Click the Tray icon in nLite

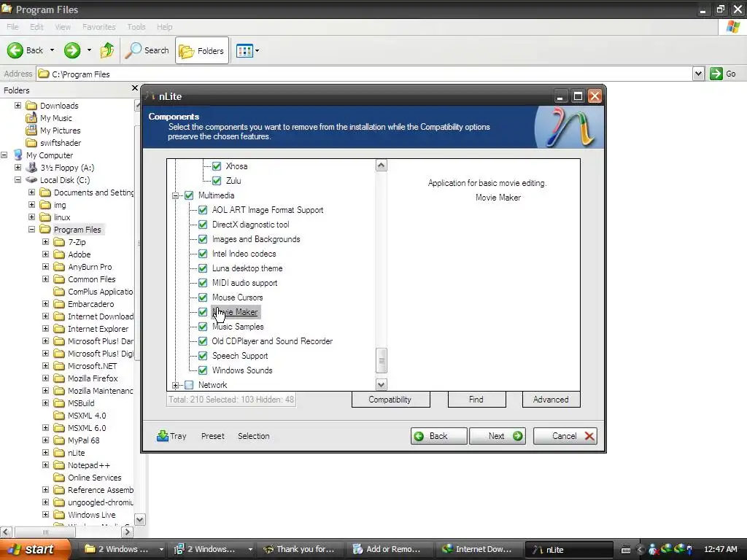point(163,436)
